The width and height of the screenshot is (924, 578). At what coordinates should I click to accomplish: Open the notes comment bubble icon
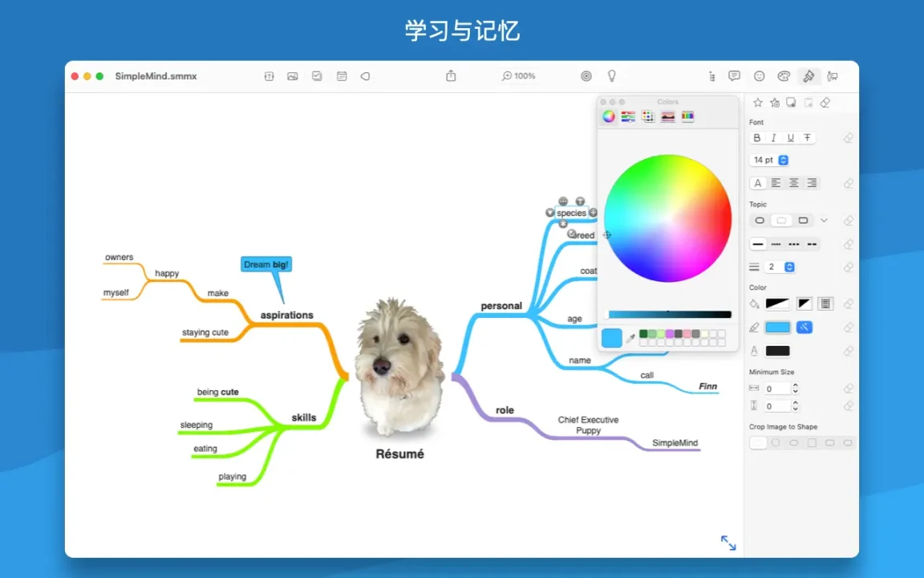(734, 75)
